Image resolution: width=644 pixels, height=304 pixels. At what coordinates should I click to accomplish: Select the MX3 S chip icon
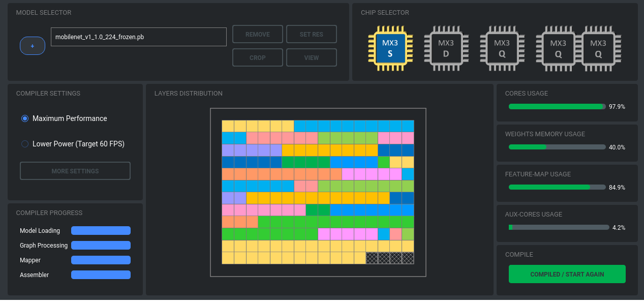390,48
